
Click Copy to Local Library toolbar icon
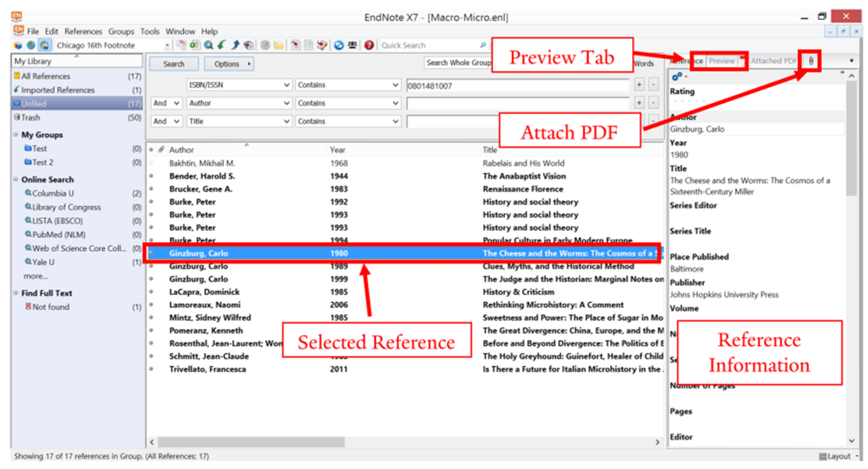point(181,45)
